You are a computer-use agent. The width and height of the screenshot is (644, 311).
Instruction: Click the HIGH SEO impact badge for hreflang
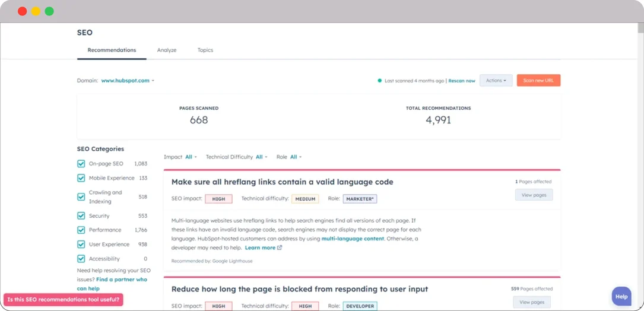[218, 199]
